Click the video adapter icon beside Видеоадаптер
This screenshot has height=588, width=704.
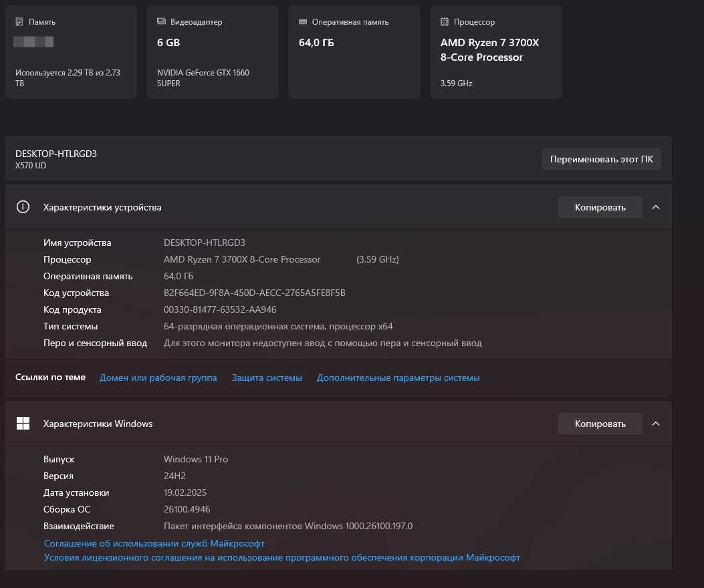point(161,21)
